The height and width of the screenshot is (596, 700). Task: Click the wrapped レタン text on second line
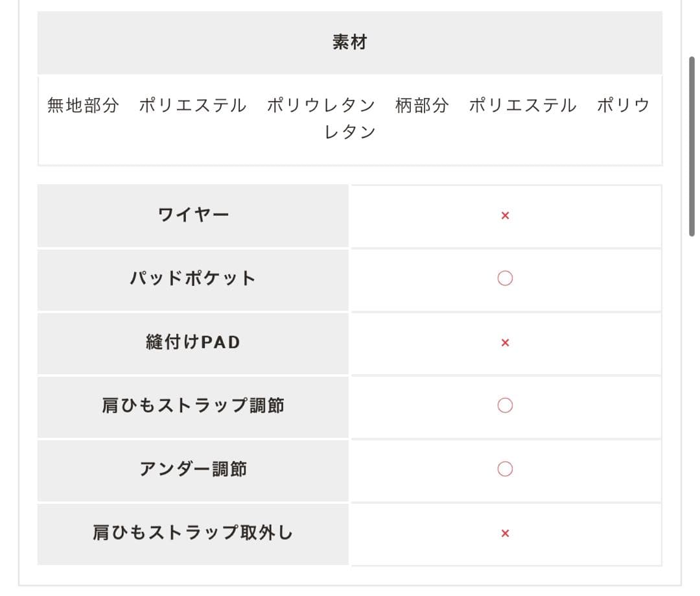click(350, 132)
